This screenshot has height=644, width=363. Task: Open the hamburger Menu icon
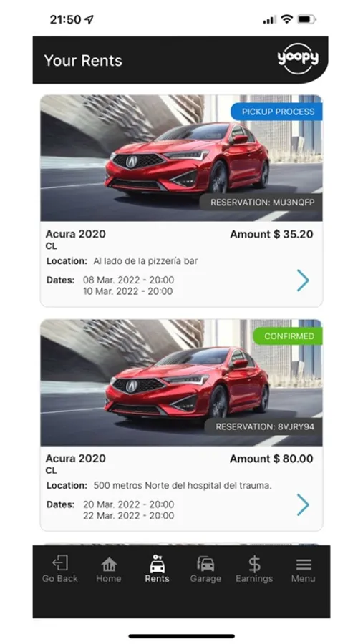304,565
